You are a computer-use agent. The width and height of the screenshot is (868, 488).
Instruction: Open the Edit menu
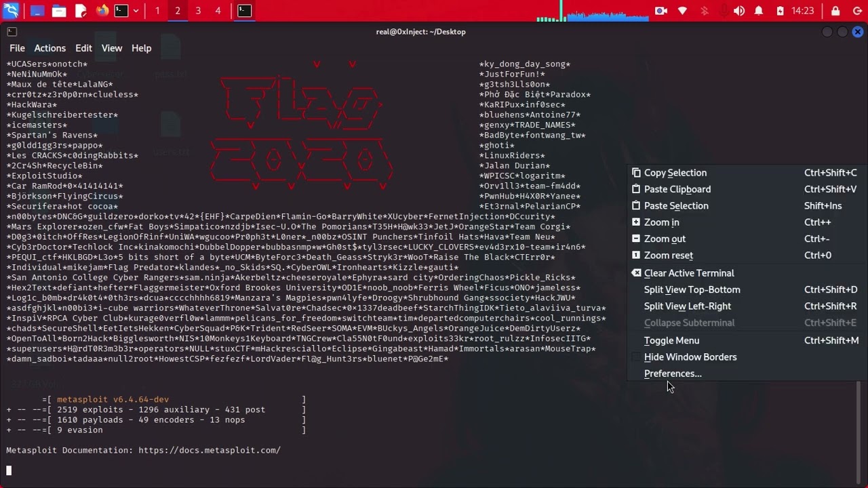coord(83,48)
